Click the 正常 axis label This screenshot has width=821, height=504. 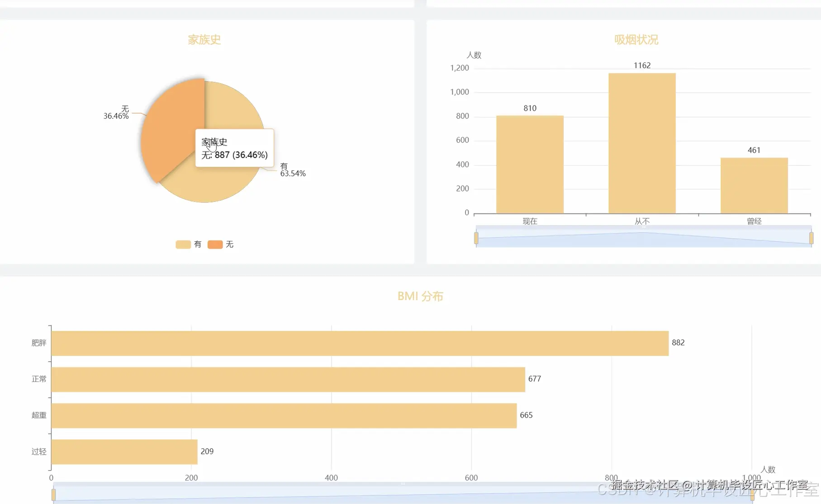pyautogui.click(x=39, y=379)
